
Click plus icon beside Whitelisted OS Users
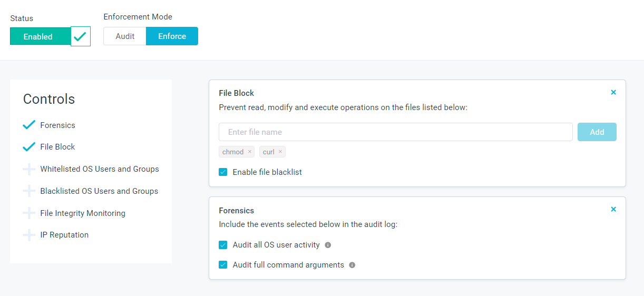coord(29,169)
